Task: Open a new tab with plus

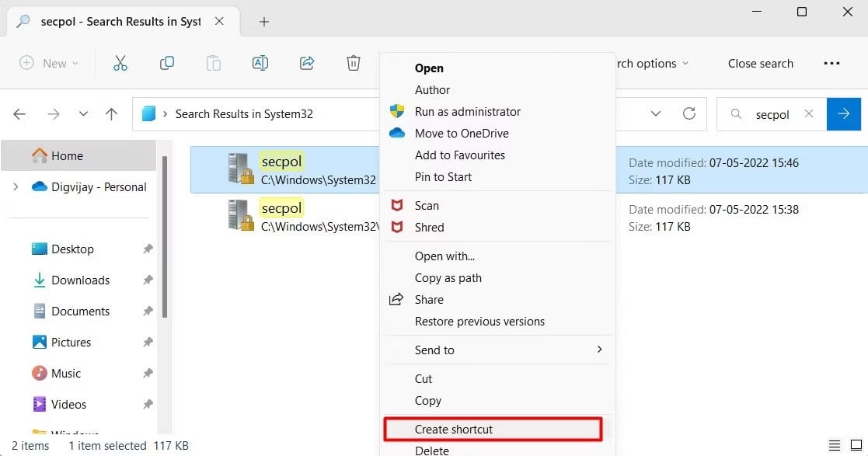Action: coord(264,22)
